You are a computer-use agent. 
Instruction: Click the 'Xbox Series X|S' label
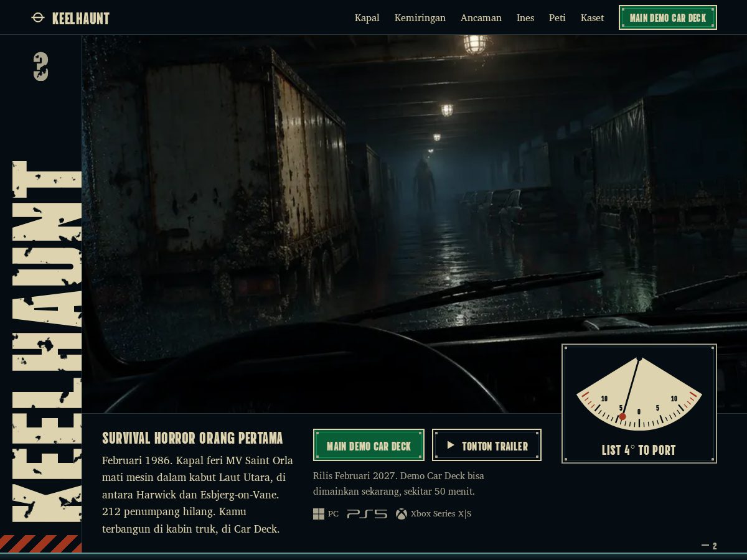tap(441, 514)
